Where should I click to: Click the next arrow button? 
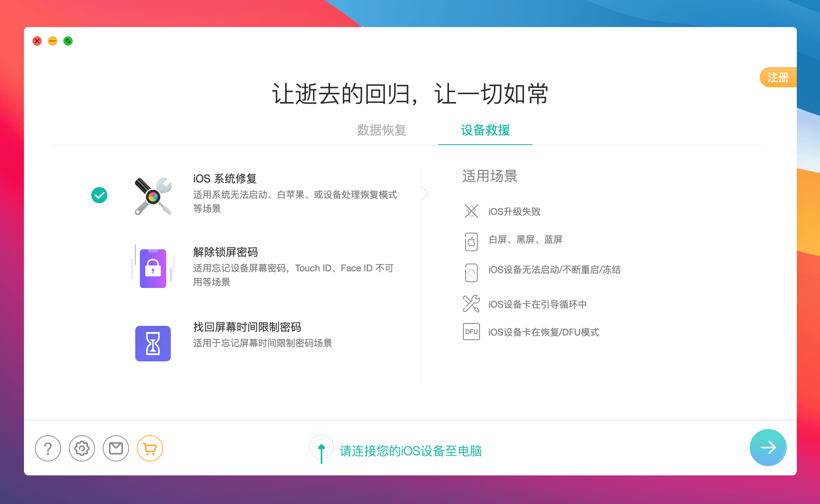click(x=767, y=448)
